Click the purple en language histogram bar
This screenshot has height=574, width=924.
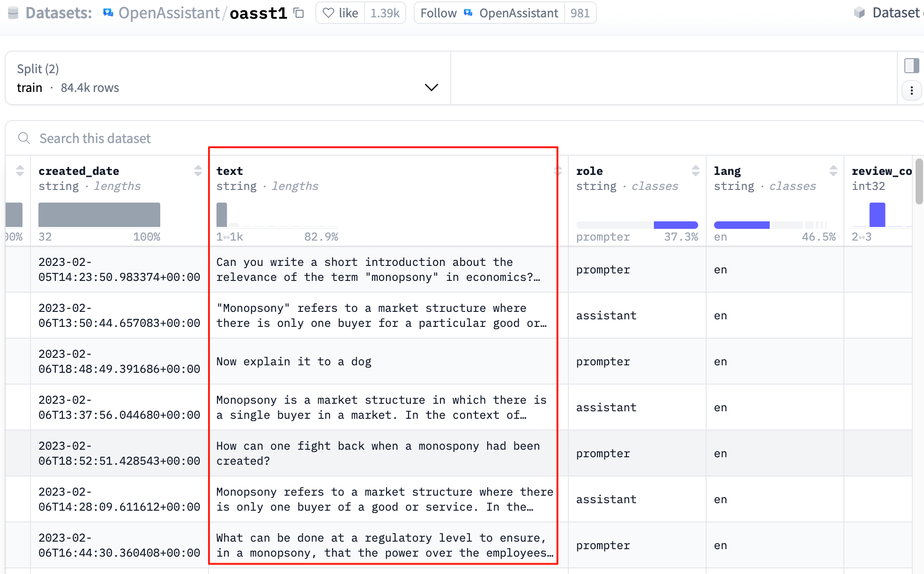[x=742, y=225]
